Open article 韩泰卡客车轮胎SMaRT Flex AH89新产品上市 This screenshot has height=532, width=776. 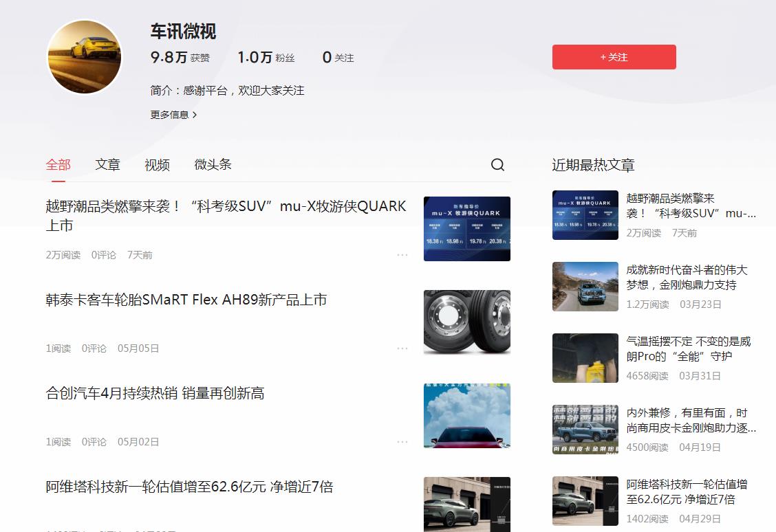tap(186, 300)
